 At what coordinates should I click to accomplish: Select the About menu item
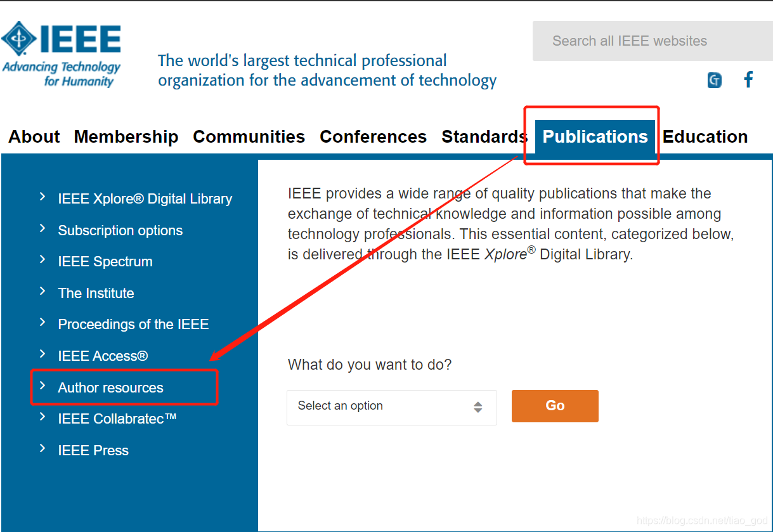[x=34, y=136]
